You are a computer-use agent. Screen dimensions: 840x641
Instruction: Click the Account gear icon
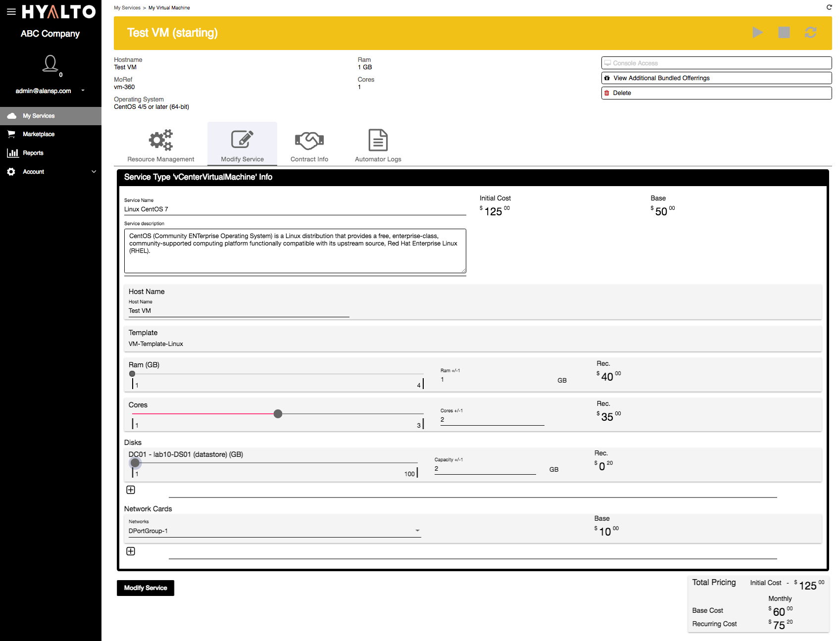11,172
